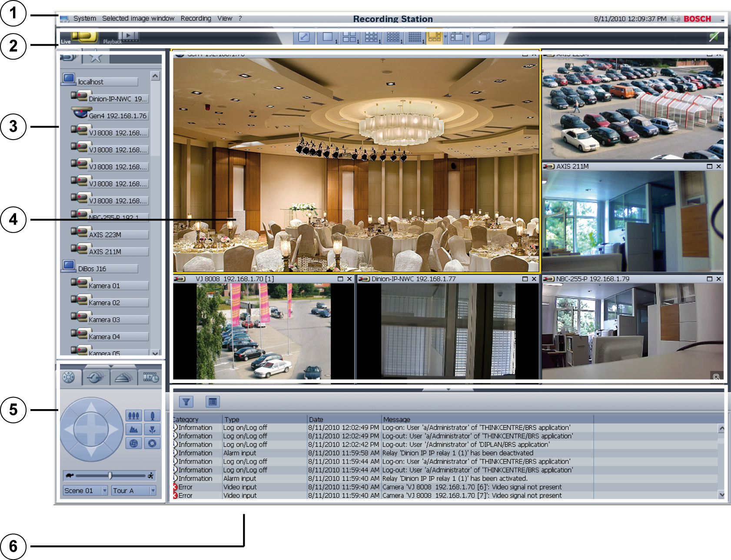Tilt camera down with PTZ arrow

click(x=91, y=452)
